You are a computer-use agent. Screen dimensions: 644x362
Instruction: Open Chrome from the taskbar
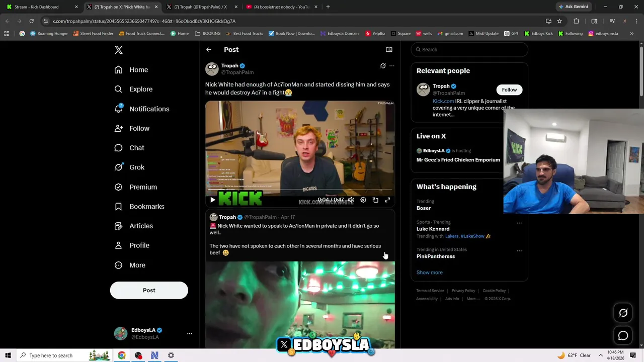point(122,355)
